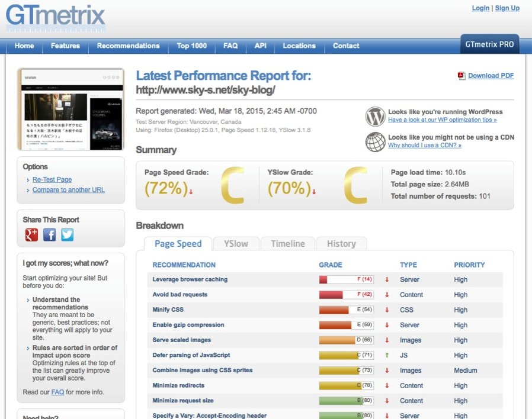
Task: Click the red down arrow for Minimize redirects
Action: 387,385
